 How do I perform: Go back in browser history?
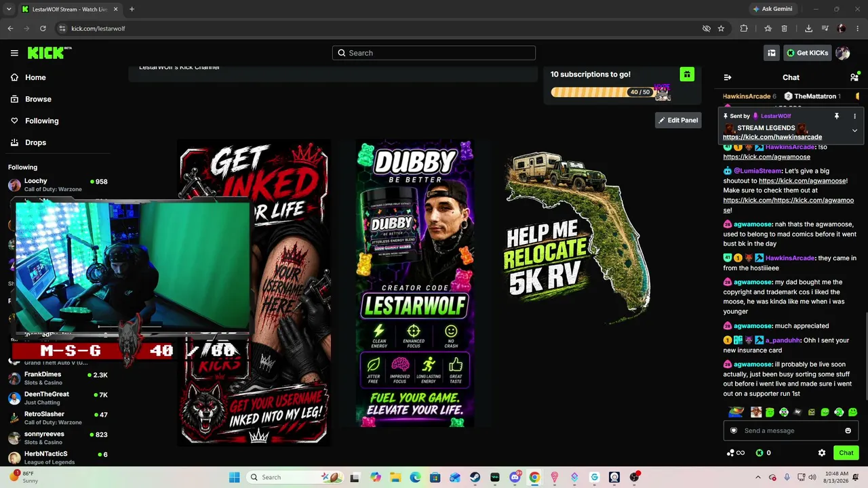coord(10,28)
